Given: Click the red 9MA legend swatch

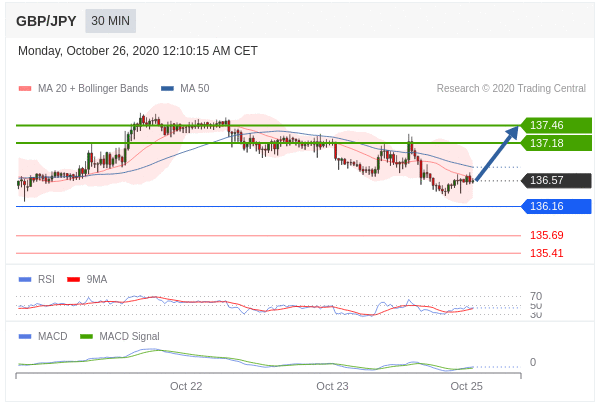Looking at the screenshot, I should (73, 280).
